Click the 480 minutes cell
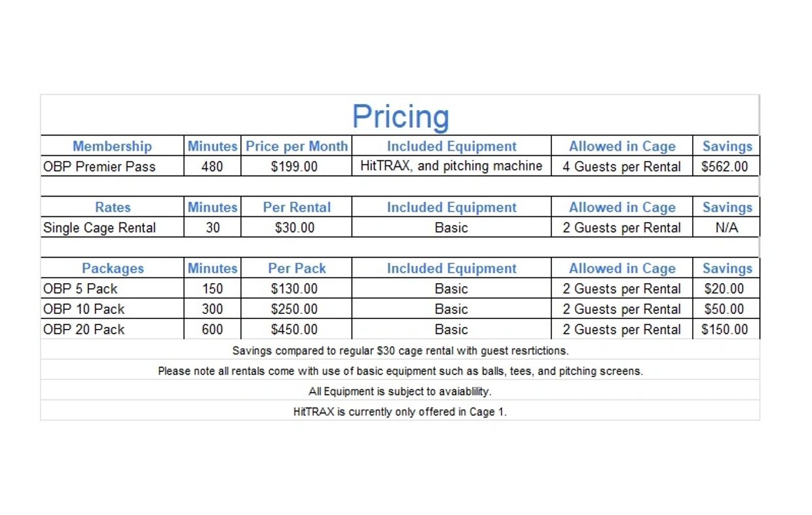The width and height of the screenshot is (812, 515). click(212, 166)
